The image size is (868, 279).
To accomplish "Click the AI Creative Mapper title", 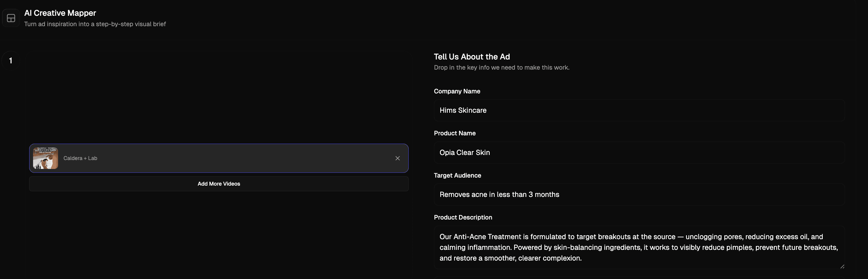I will pyautogui.click(x=60, y=13).
